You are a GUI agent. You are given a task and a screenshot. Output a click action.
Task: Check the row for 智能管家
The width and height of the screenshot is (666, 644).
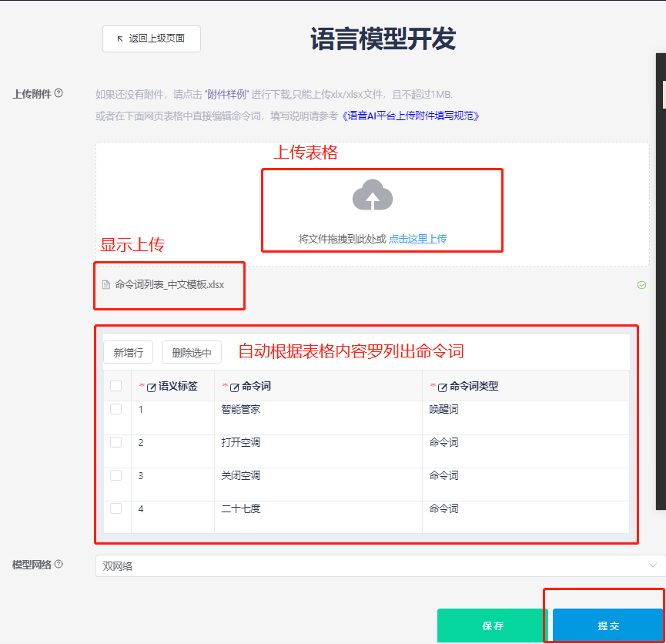click(116, 409)
